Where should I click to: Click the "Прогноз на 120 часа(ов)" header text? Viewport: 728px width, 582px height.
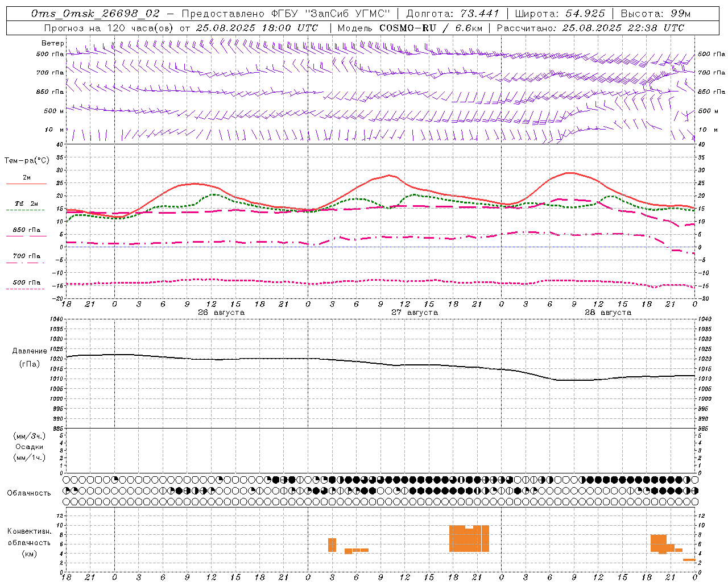click(x=108, y=28)
